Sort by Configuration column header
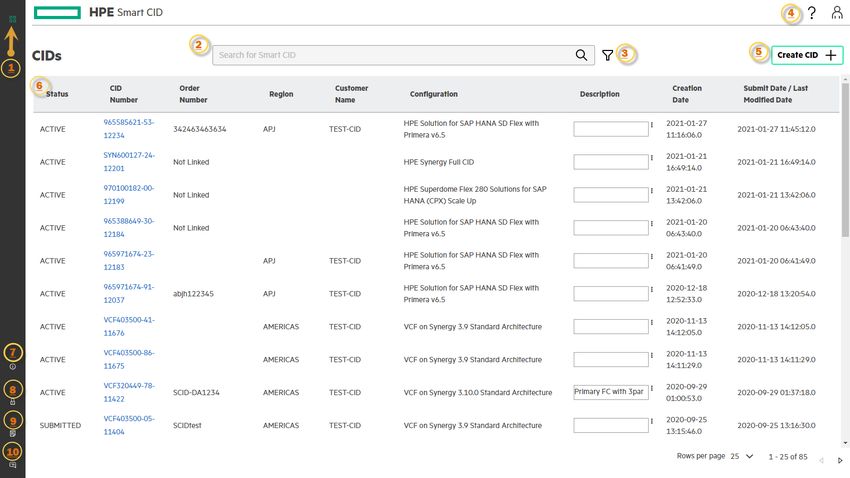Viewport: 850px width, 478px height. [x=434, y=94]
